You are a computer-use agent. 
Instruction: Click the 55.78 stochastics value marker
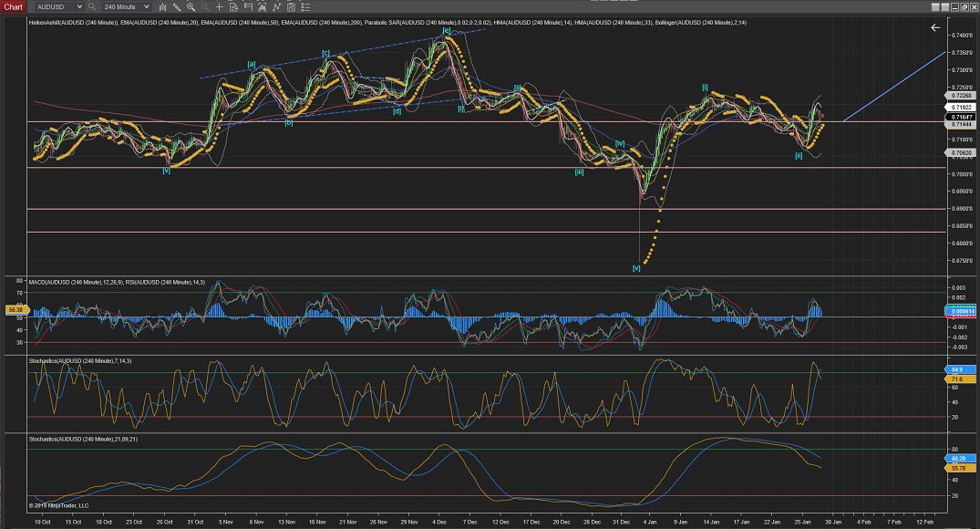[959, 468]
